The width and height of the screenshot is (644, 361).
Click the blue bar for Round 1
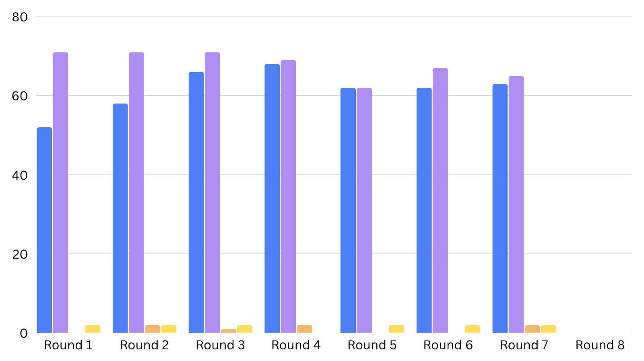(44, 230)
